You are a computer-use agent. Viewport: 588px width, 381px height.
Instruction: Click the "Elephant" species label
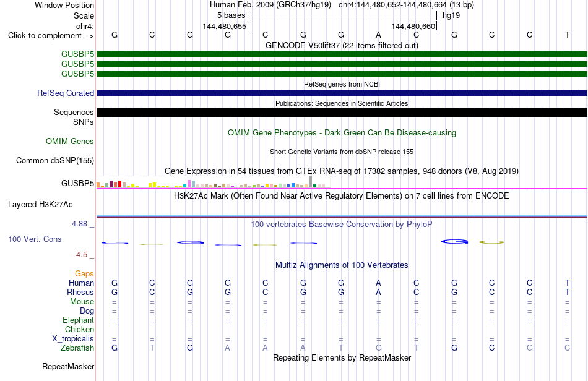pyautogui.click(x=79, y=320)
